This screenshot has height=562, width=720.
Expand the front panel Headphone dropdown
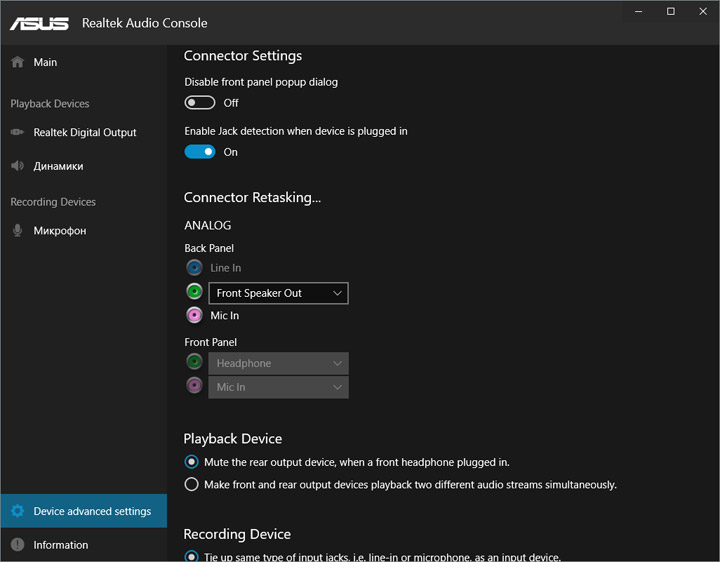(278, 363)
